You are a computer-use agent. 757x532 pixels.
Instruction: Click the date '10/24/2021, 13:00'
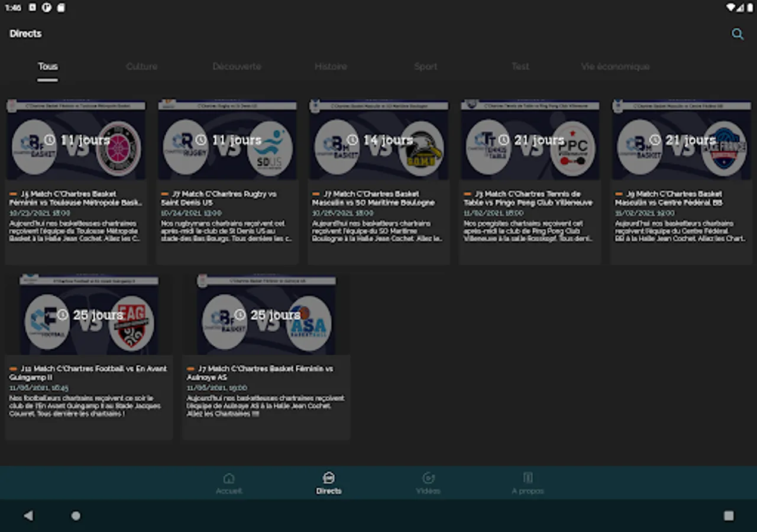click(x=191, y=213)
